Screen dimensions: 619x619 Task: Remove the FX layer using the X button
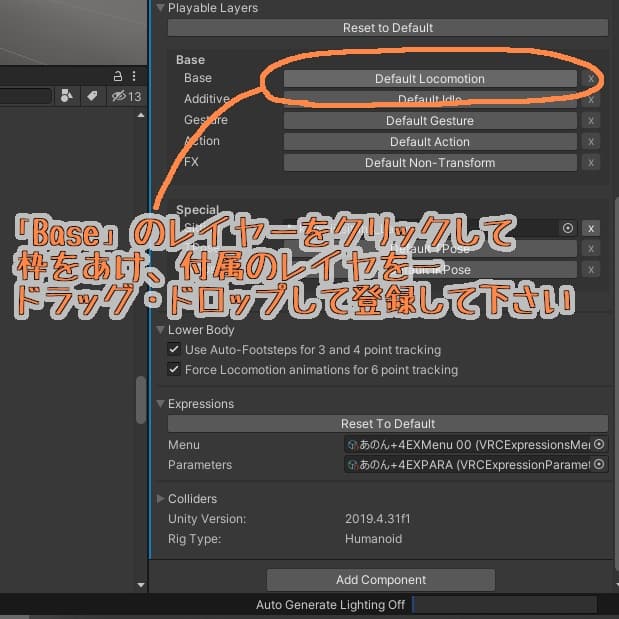(x=591, y=162)
